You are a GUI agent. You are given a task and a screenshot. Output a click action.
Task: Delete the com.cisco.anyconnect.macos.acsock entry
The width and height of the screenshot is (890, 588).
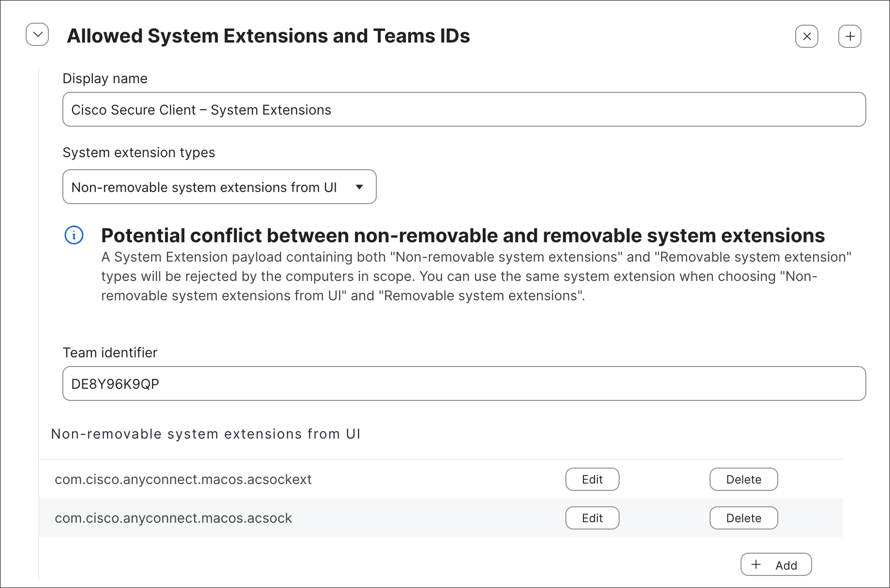pyautogui.click(x=743, y=518)
